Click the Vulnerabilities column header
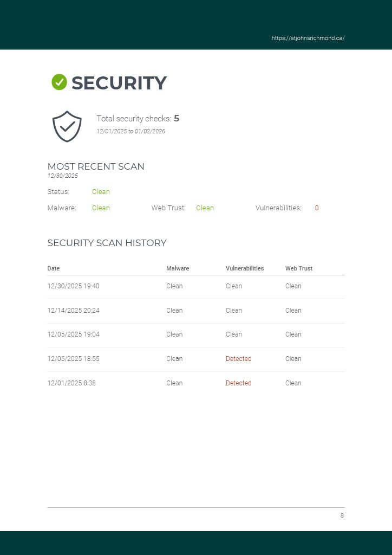 [245, 268]
